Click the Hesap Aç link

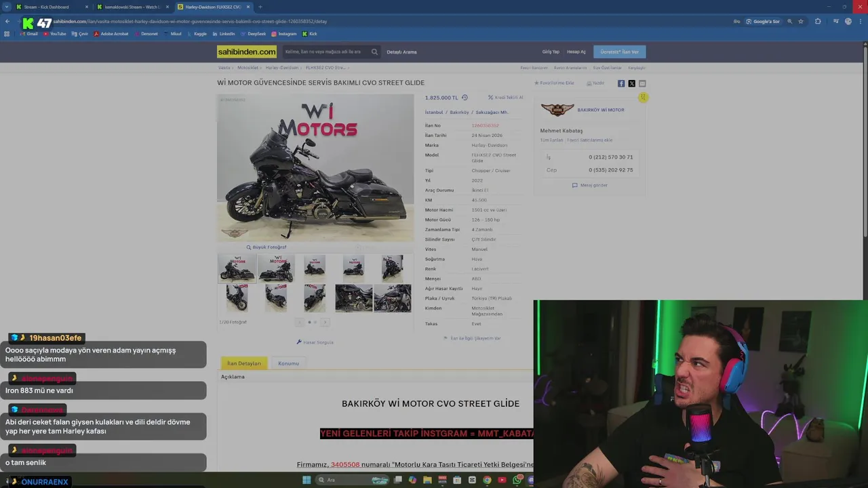pos(576,52)
